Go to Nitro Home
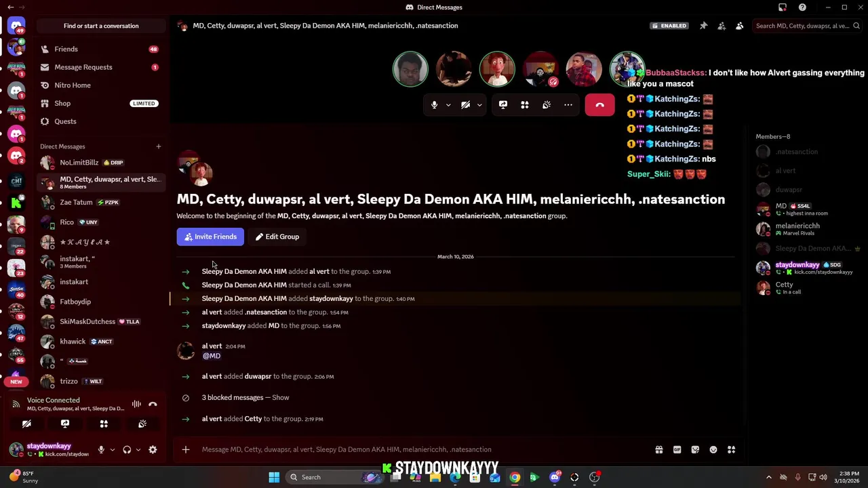Image resolution: width=868 pixels, height=488 pixels. (x=100, y=85)
